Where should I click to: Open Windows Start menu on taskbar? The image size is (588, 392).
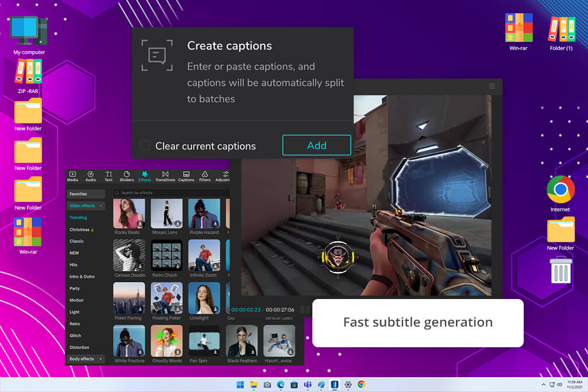click(x=241, y=385)
